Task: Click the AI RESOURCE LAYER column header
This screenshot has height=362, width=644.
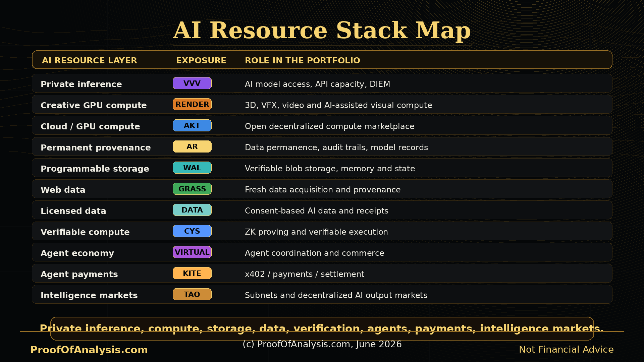Action: pos(89,60)
